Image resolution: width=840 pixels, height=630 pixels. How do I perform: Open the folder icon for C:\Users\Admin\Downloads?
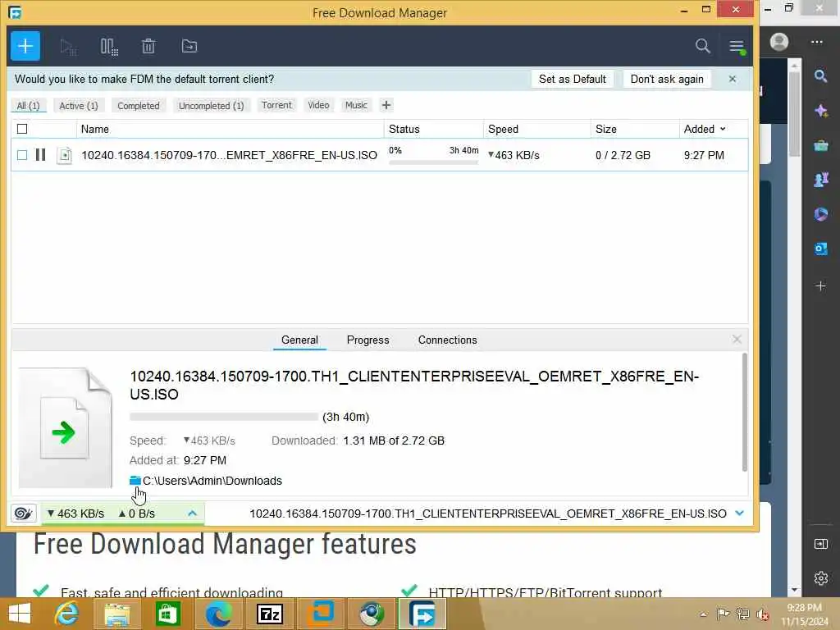click(x=135, y=481)
